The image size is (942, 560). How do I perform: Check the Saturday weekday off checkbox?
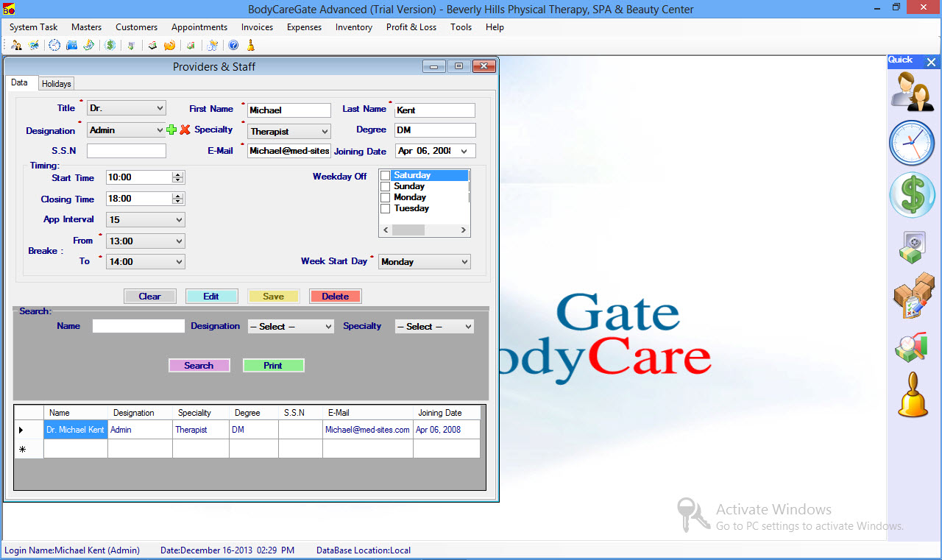coord(385,176)
